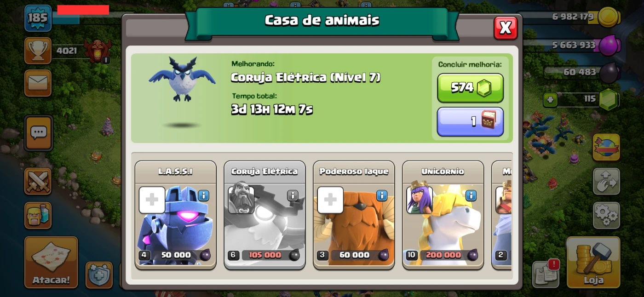Upgrade Unicórnio for 200 000 dark elixir
Image resolution: width=644 pixels, height=297 pixels.
click(443, 255)
